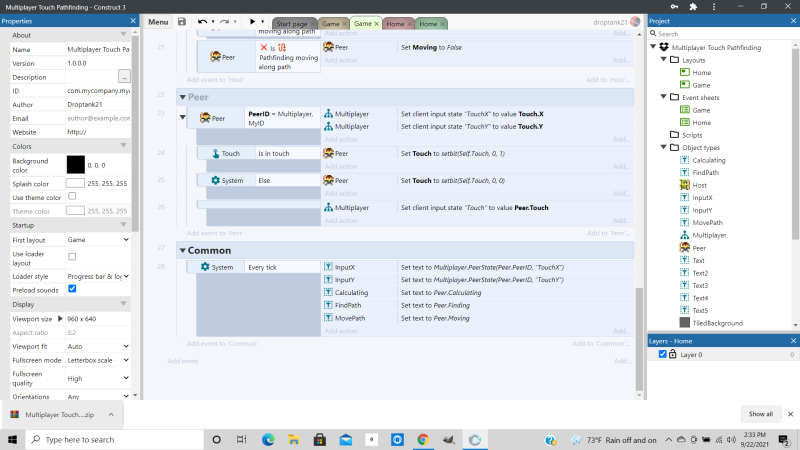Select the Game event sheet icon in Project
800x450 pixels.
[x=685, y=110]
